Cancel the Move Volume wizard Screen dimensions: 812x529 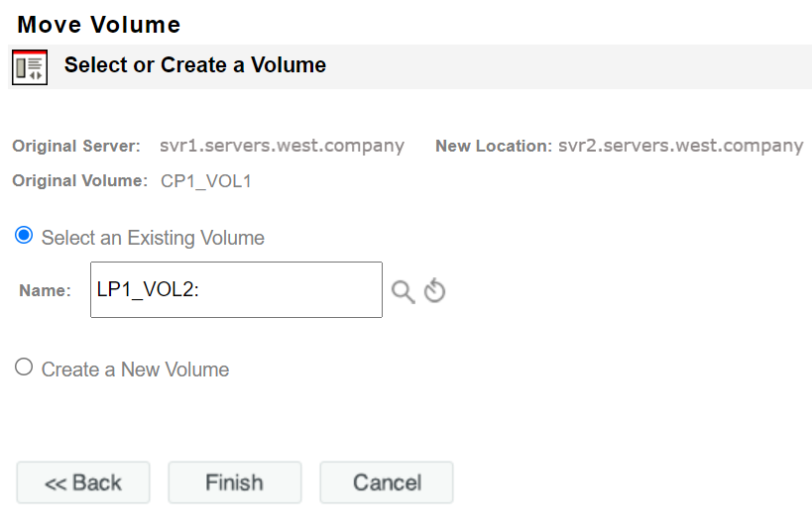(x=387, y=482)
